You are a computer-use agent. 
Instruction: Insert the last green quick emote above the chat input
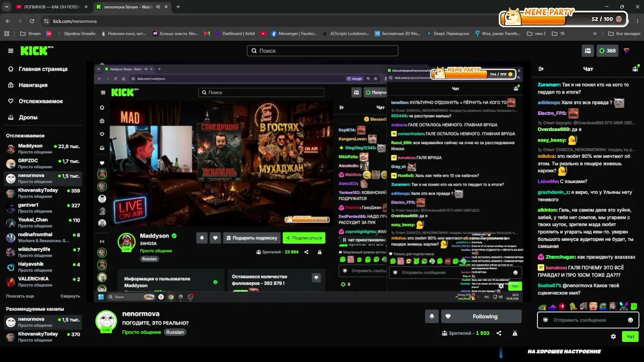(x=634, y=306)
